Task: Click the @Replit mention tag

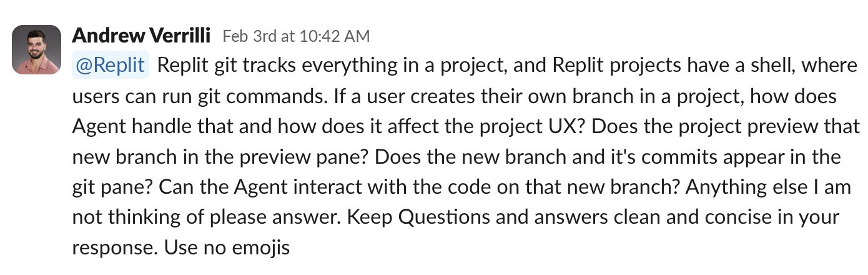Action: [111, 65]
